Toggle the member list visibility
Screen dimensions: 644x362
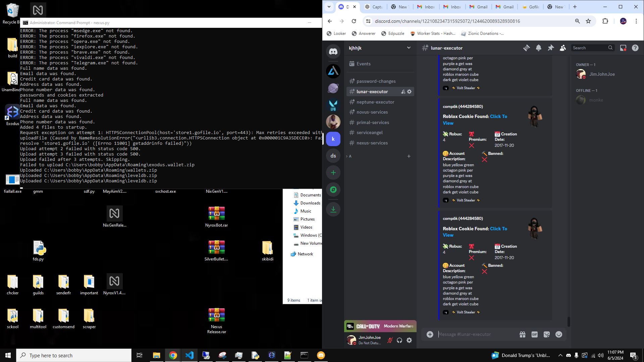pyautogui.click(x=563, y=48)
